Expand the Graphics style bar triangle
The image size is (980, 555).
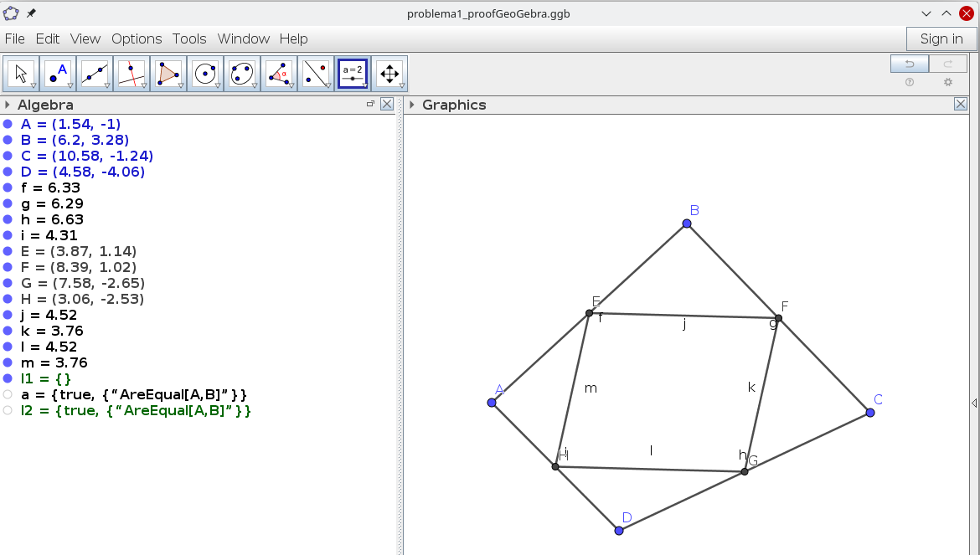(412, 105)
